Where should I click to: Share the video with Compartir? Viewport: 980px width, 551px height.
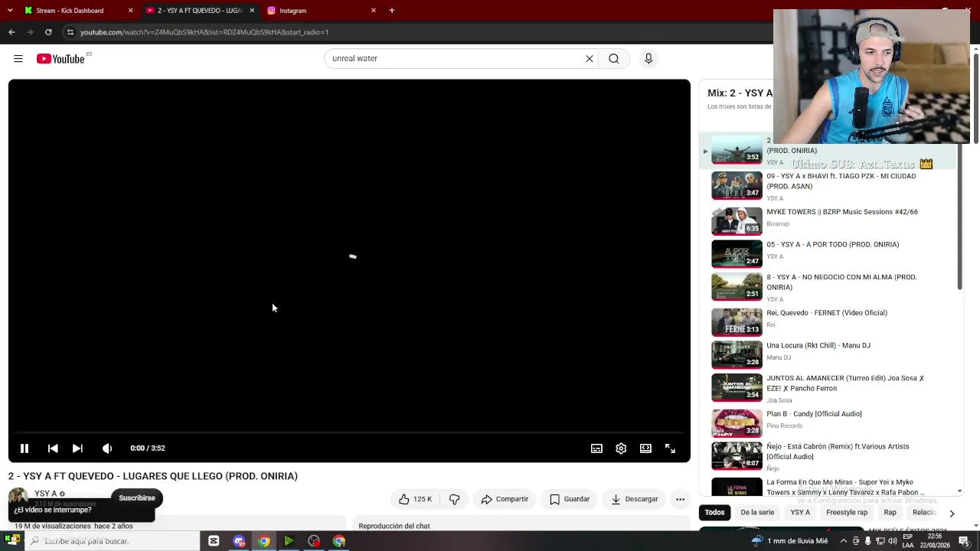(x=505, y=499)
